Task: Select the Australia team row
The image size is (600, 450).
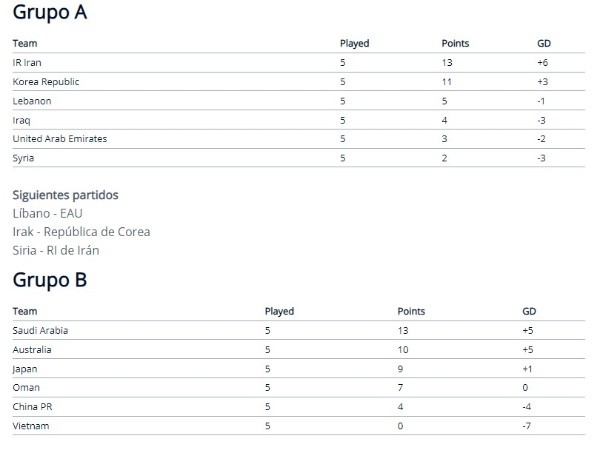Action: pos(32,350)
